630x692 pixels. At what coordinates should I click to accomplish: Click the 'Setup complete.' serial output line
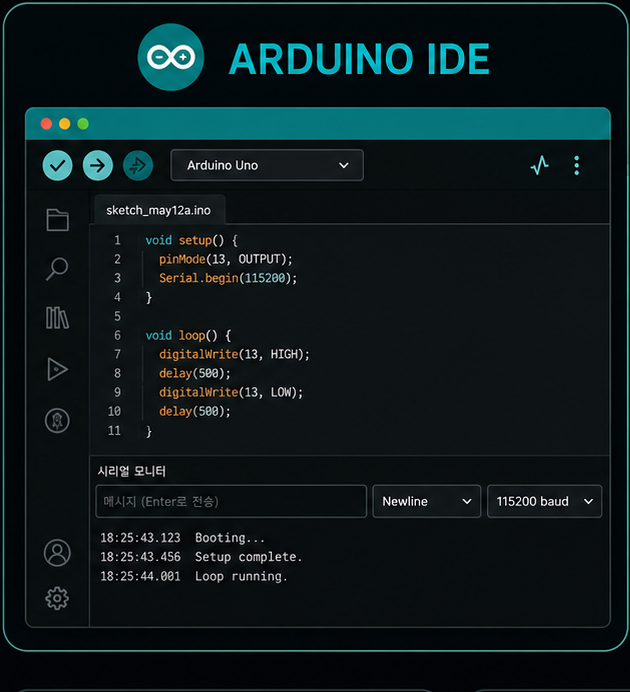(201, 557)
